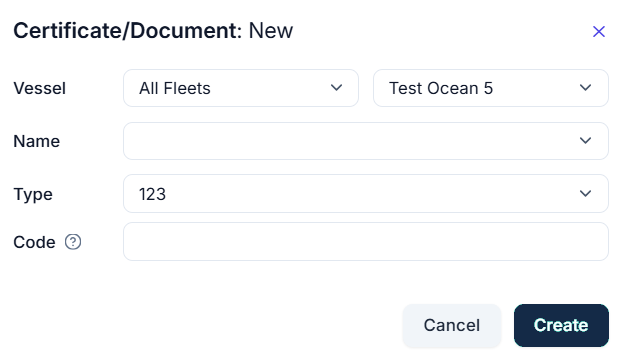
Task: Click the Name field label
Action: (x=37, y=141)
